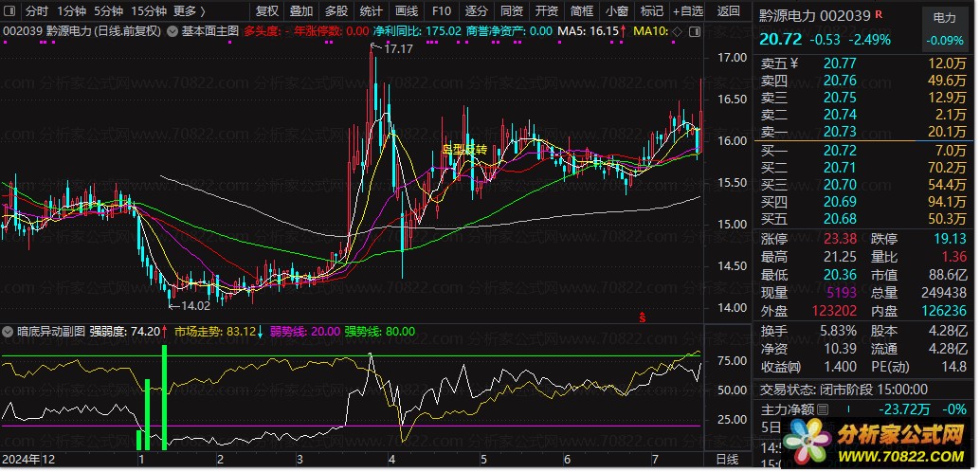Open F10 company info

pos(442,11)
